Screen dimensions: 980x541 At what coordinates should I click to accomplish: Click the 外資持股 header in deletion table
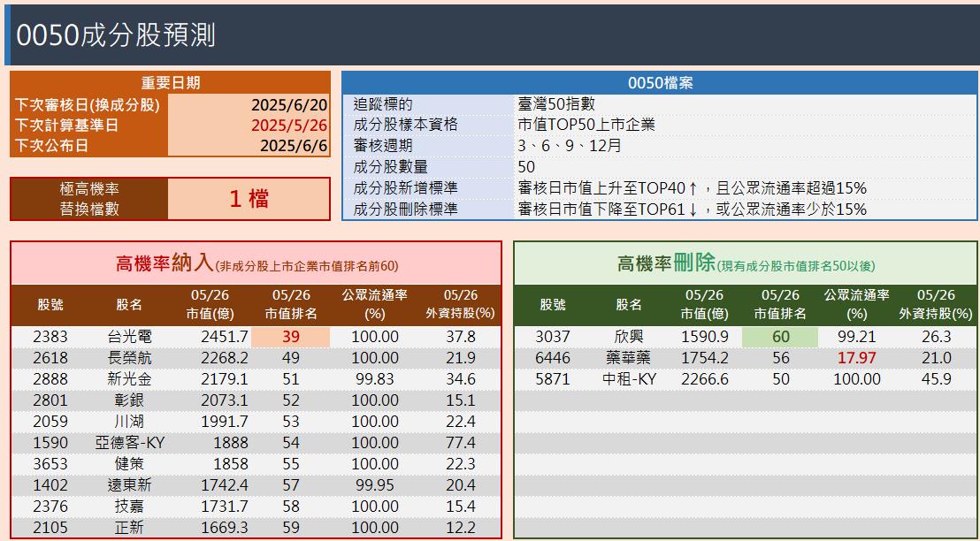(937, 305)
